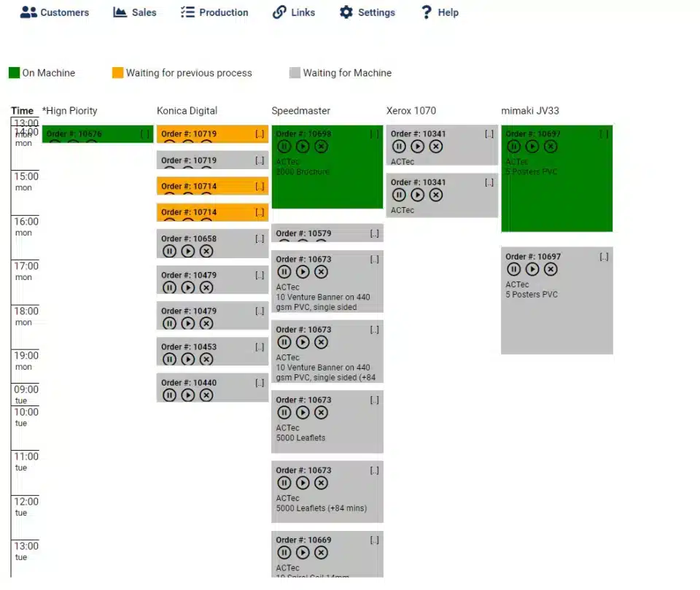The image size is (700, 590).
Task: Pause order 10698 on the Speedmaster
Action: tap(284, 147)
